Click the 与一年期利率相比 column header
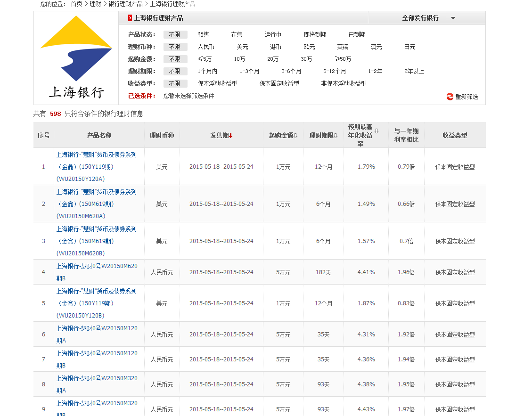 [x=406, y=135]
